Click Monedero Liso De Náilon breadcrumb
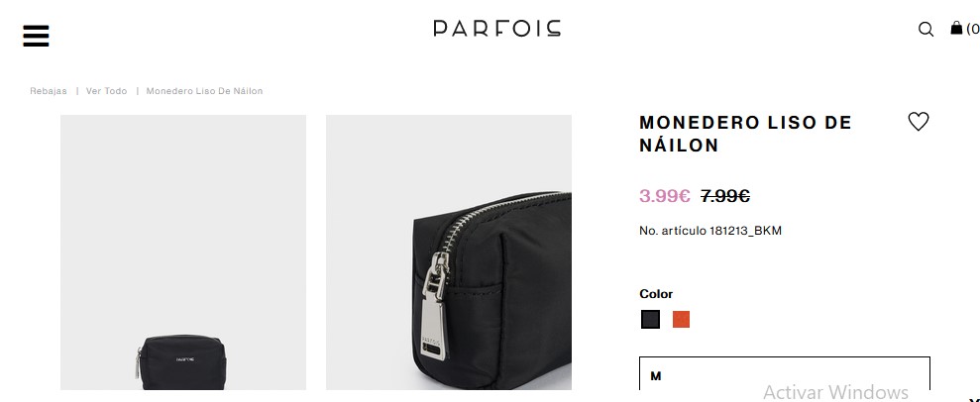The height and width of the screenshot is (402, 980). point(204,91)
